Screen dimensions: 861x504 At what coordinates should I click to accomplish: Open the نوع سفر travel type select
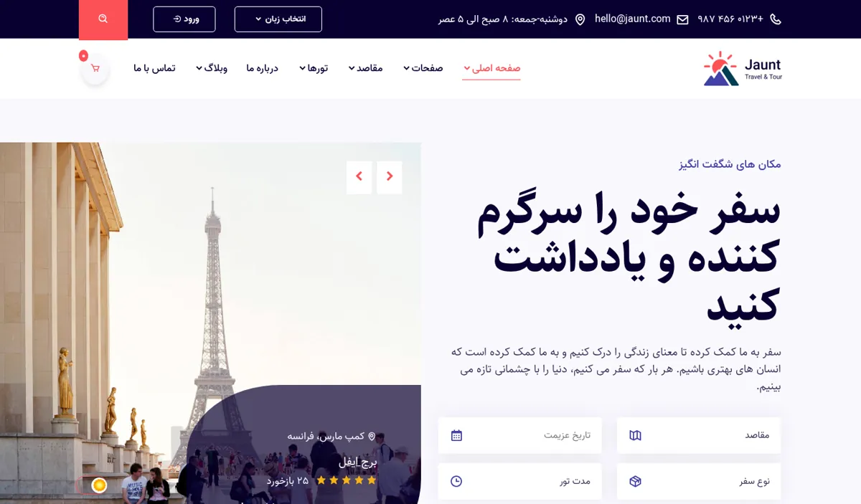coord(699,481)
